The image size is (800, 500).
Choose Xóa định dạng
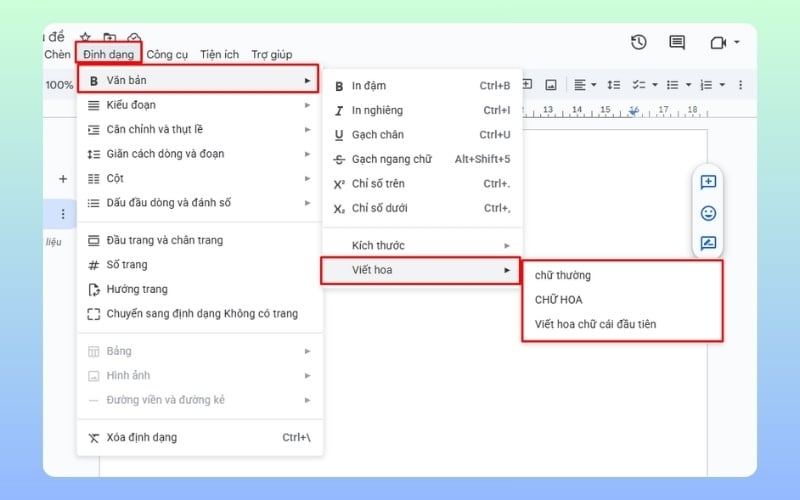pos(199,438)
